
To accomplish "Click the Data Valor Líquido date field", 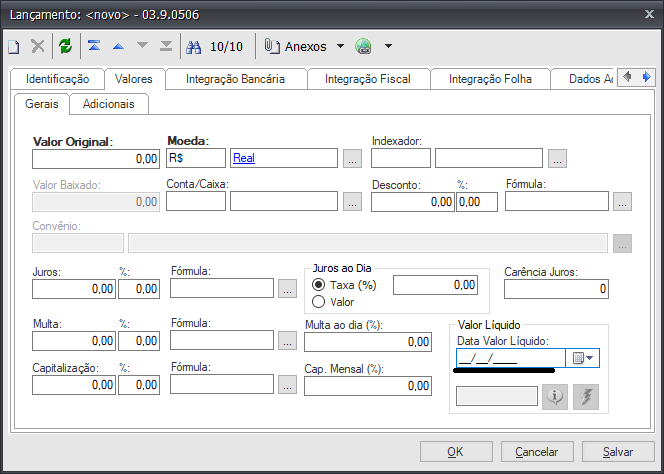I will point(511,358).
